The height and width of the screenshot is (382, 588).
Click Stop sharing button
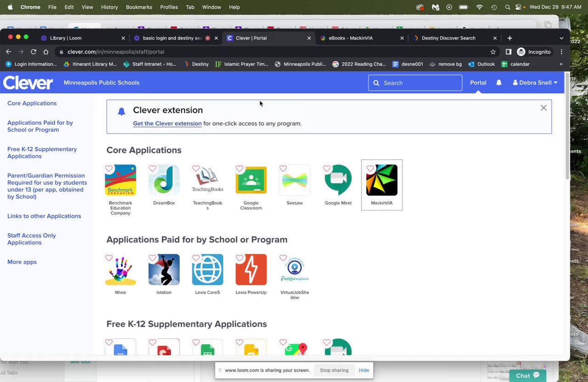click(x=334, y=371)
